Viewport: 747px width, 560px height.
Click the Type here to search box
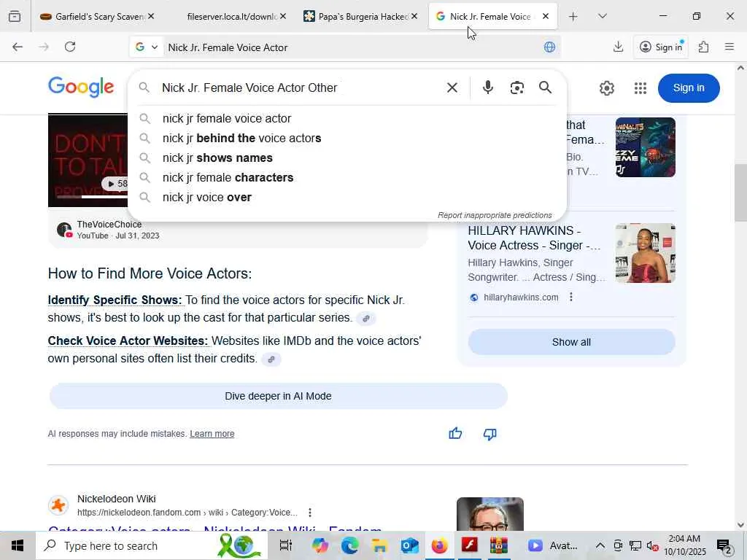click(x=152, y=545)
